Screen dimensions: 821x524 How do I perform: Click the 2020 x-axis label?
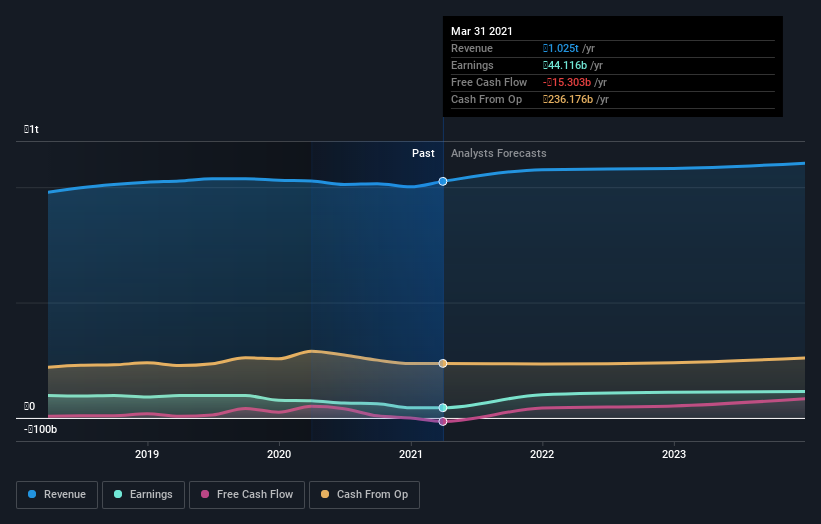[x=279, y=454]
